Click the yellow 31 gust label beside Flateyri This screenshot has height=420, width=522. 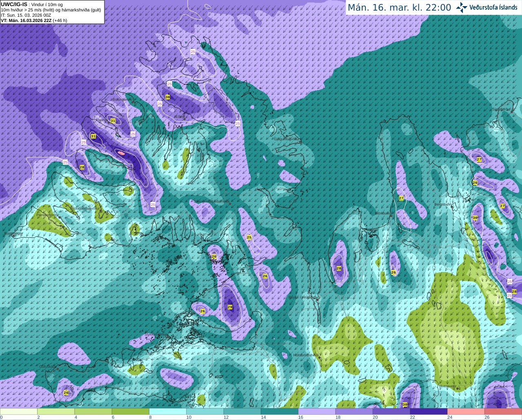click(x=113, y=121)
